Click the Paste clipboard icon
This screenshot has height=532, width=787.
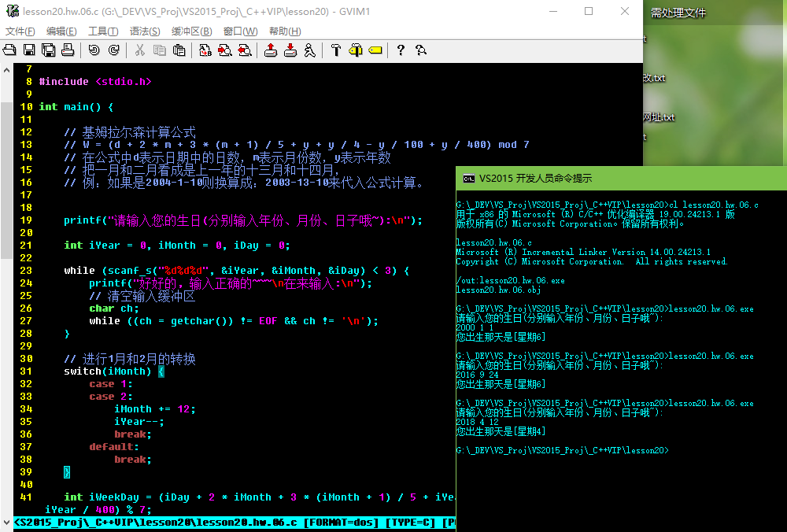179,50
